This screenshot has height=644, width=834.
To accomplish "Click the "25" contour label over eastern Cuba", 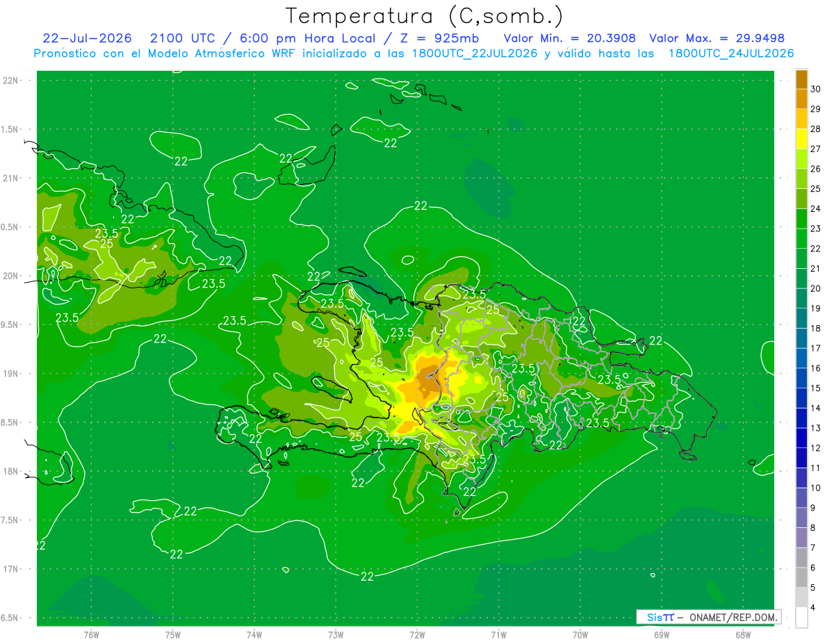I will (x=106, y=244).
